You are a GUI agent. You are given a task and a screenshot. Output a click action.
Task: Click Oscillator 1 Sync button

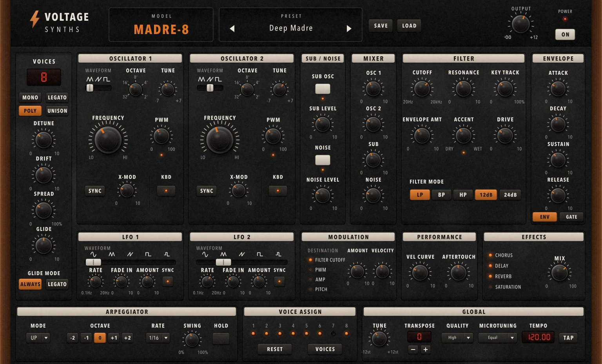pyautogui.click(x=95, y=191)
